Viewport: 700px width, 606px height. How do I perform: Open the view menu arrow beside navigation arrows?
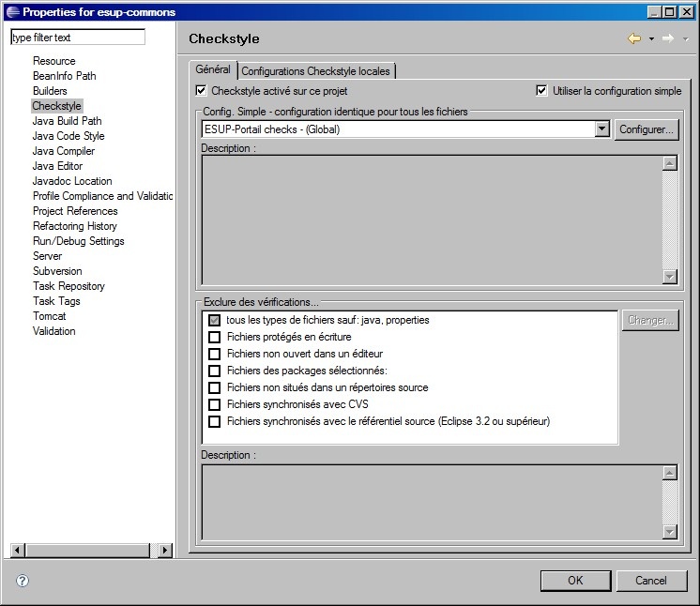click(x=686, y=39)
